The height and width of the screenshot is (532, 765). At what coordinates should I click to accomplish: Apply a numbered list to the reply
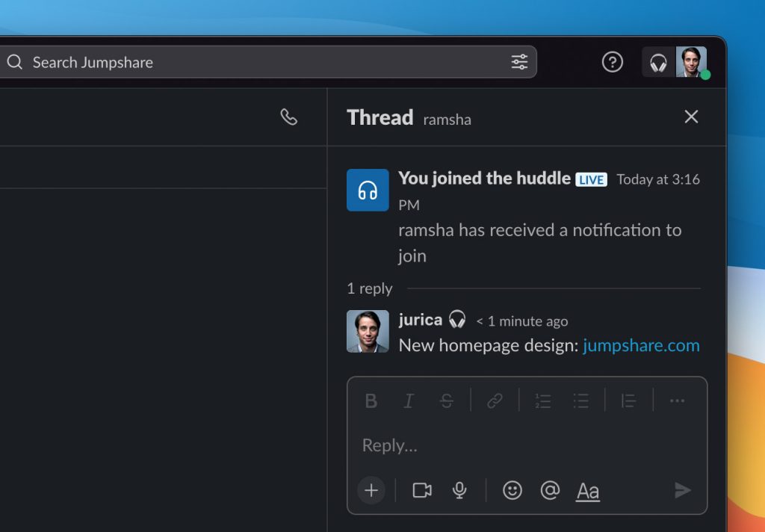pos(543,401)
